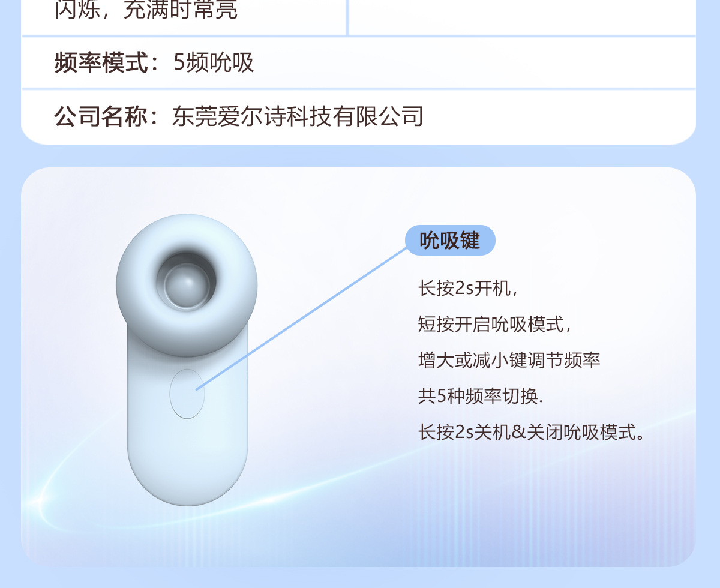The image size is (720, 588).
Task: Click the 5频吮吸 value text
Action: point(214,62)
